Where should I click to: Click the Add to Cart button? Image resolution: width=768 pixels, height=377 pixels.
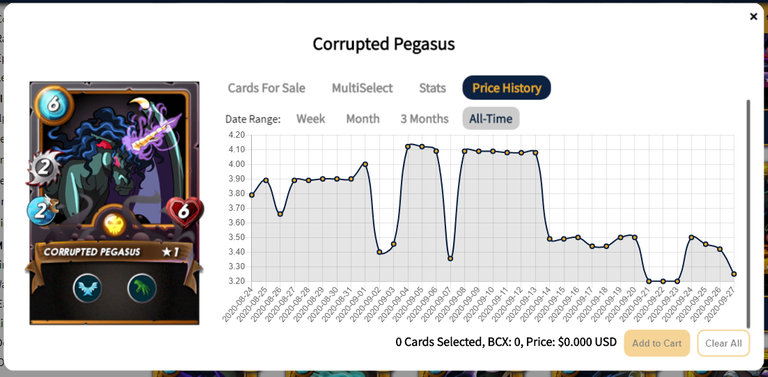coord(657,343)
